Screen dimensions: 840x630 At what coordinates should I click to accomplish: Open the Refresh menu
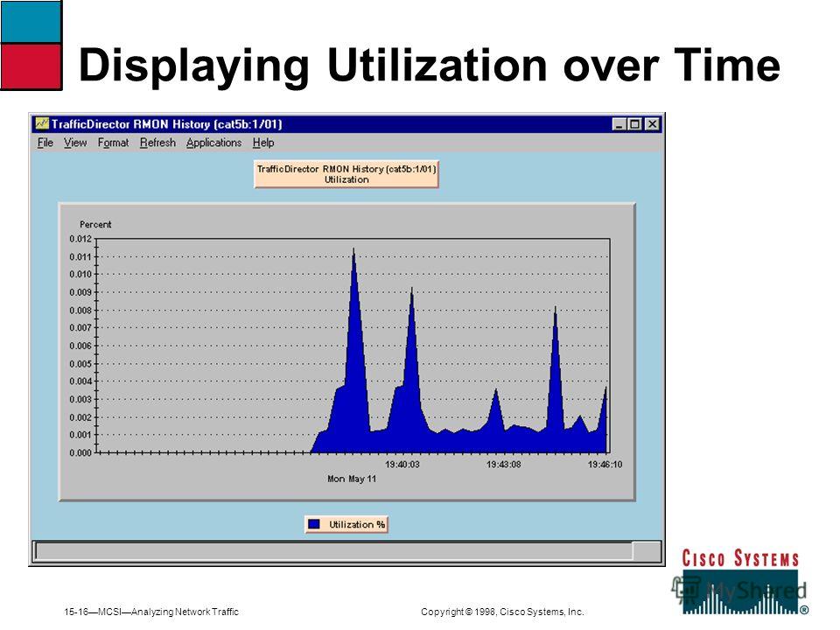157,143
